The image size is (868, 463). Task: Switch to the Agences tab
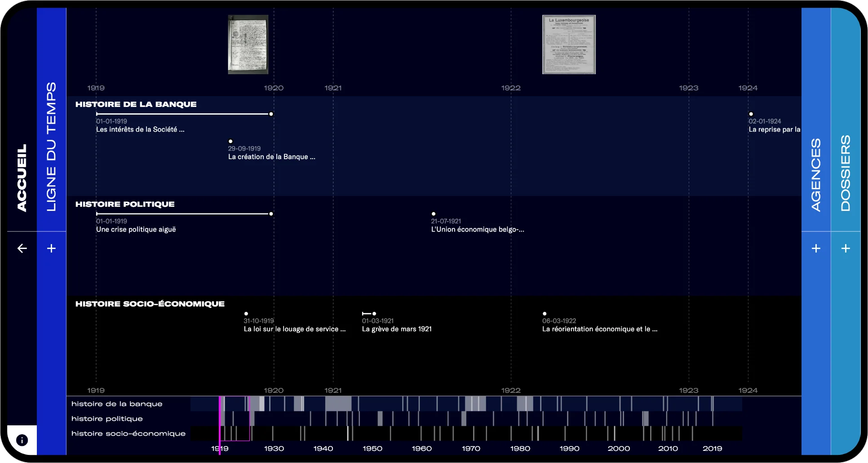coord(816,174)
